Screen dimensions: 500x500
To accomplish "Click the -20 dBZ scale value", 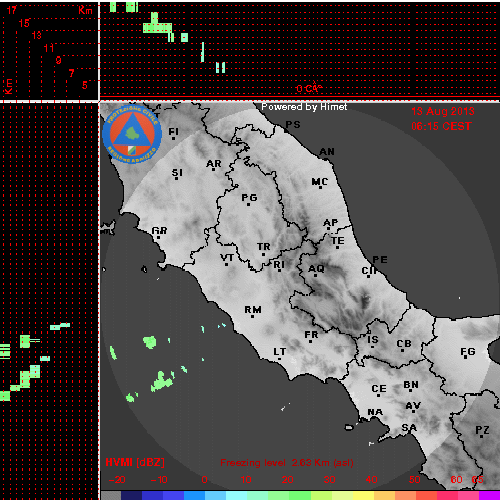I will tap(117, 480).
